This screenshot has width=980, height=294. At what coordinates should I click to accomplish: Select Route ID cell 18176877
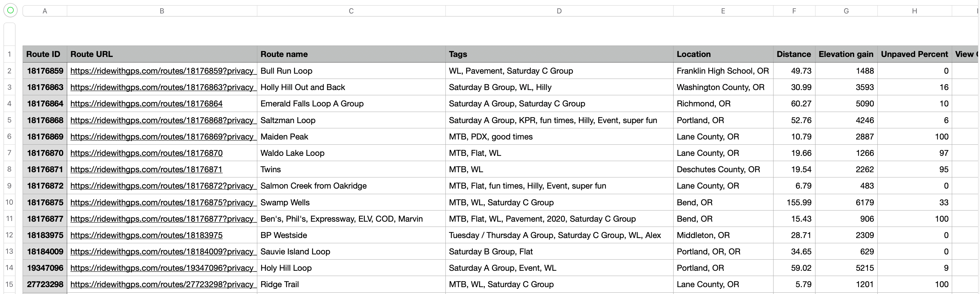point(45,218)
